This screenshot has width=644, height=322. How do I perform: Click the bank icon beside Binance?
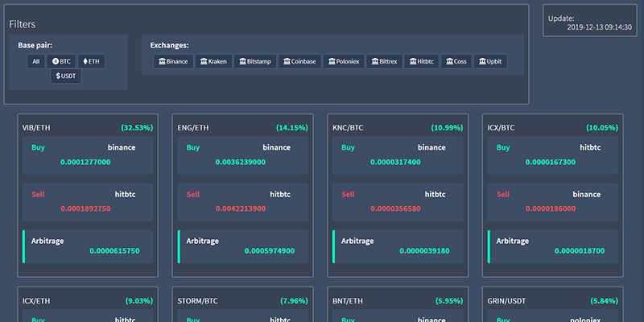(x=163, y=62)
